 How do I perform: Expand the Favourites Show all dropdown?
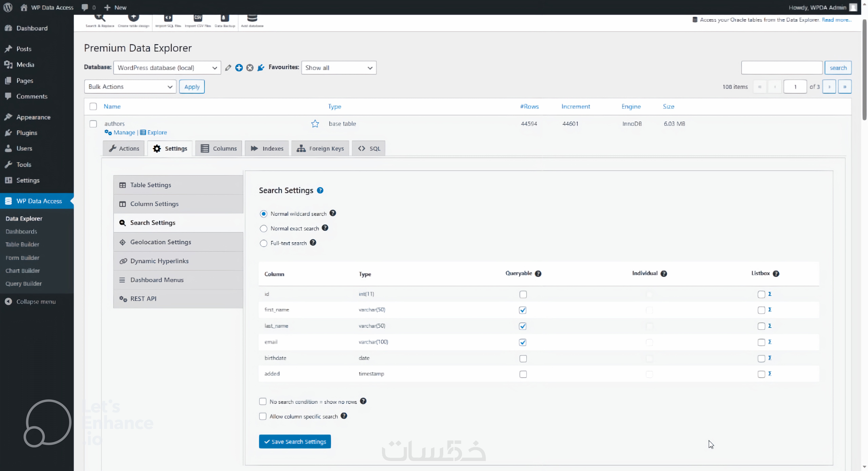pyautogui.click(x=339, y=68)
